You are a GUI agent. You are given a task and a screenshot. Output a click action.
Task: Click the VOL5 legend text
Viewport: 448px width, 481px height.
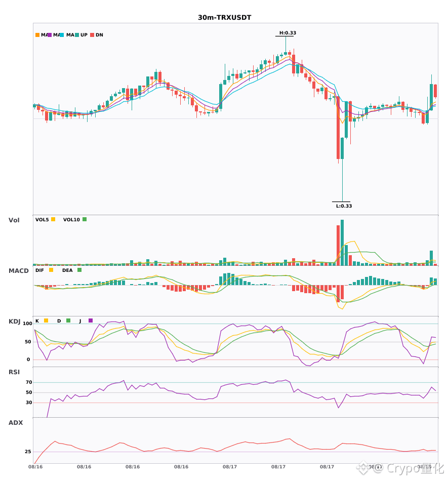(42, 220)
